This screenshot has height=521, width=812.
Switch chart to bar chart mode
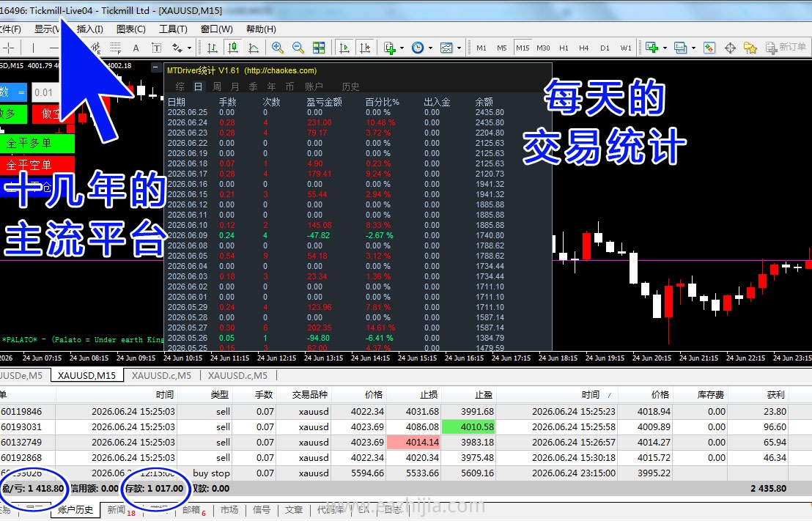click(x=213, y=48)
